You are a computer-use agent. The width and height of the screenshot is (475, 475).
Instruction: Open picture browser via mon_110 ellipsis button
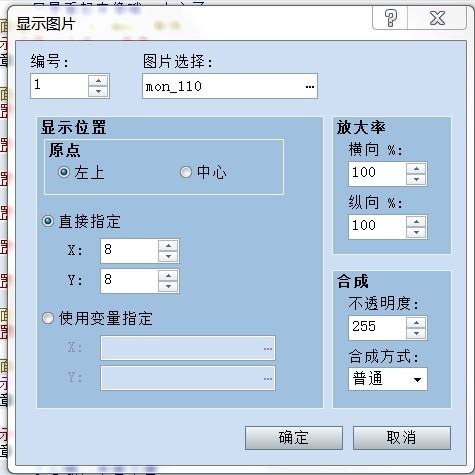(x=310, y=87)
